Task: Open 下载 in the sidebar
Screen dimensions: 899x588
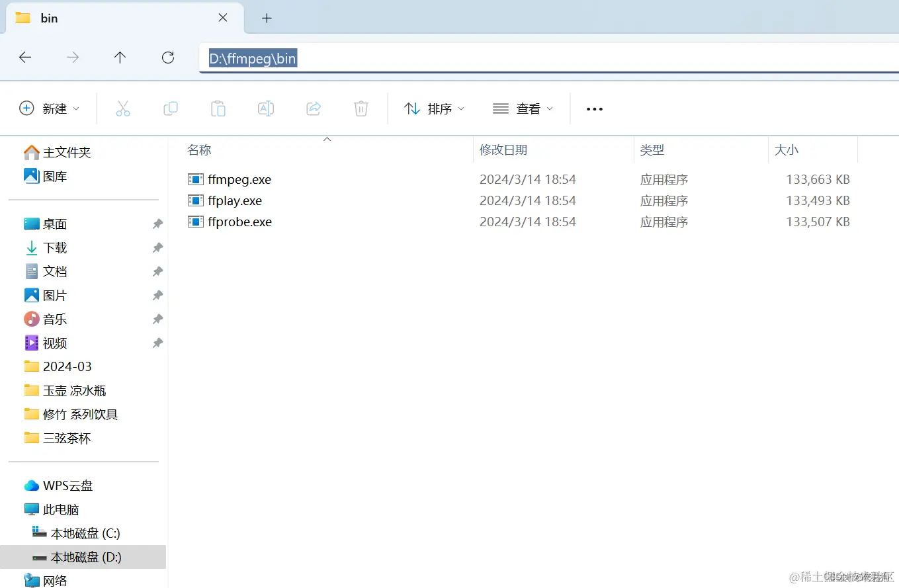Action: tap(46, 248)
